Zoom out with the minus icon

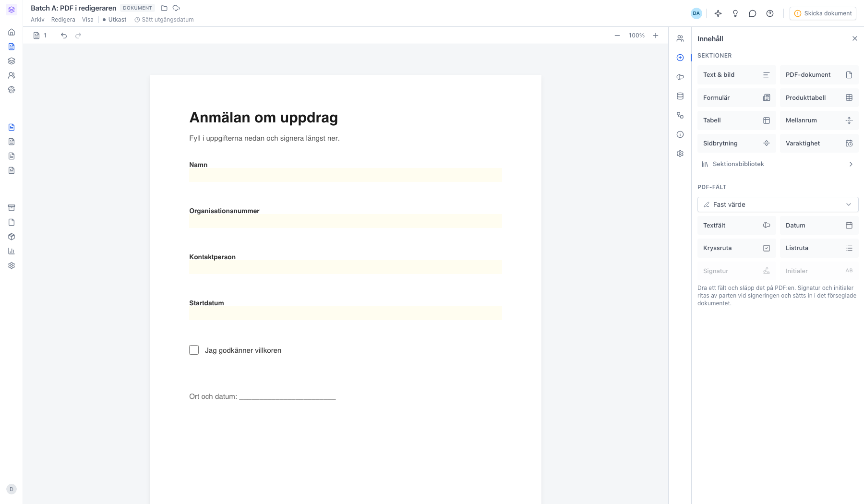617,36
